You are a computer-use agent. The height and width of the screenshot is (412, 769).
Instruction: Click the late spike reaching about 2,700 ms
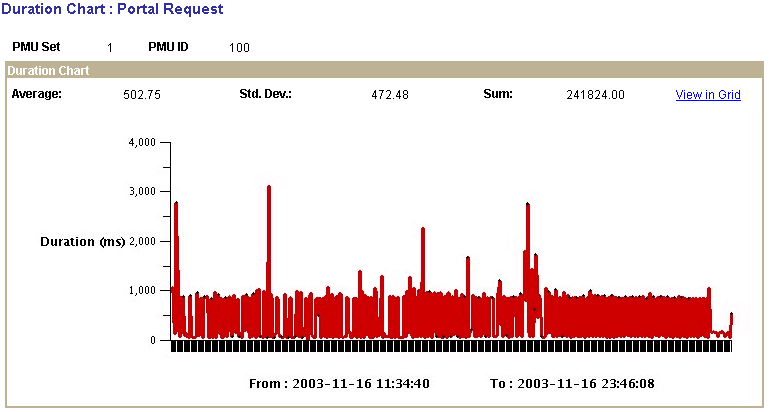pyautogui.click(x=527, y=207)
